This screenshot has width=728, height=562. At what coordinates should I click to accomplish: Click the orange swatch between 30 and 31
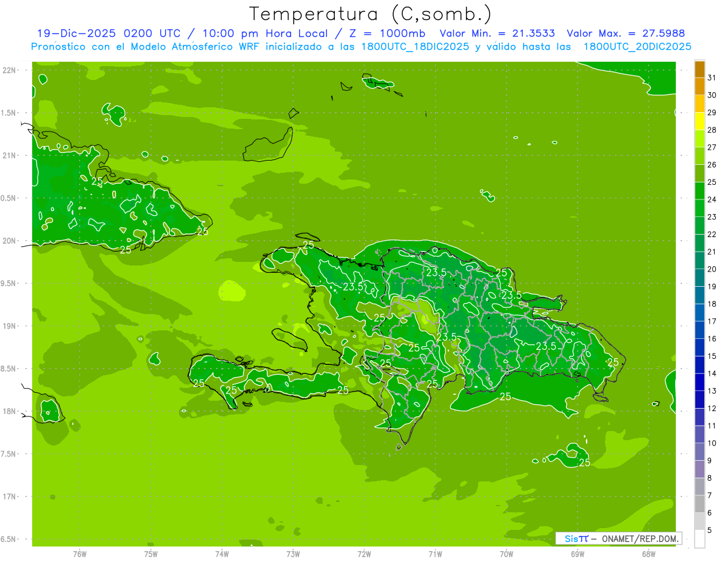(699, 87)
